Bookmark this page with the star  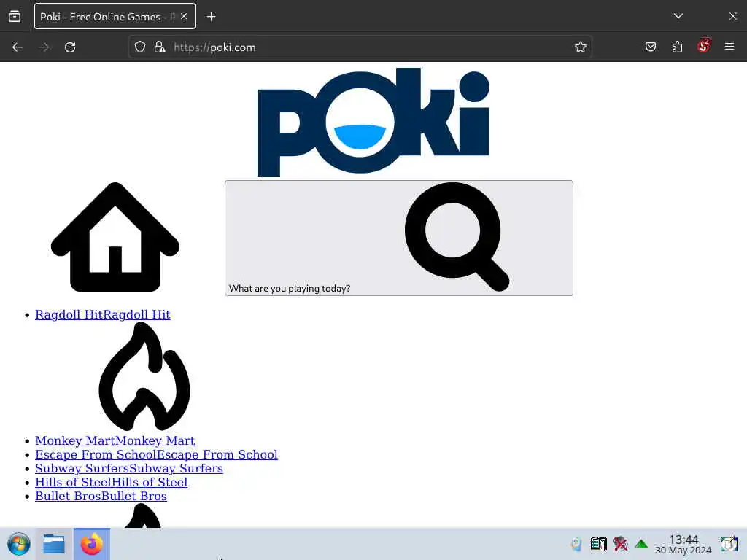coord(580,47)
